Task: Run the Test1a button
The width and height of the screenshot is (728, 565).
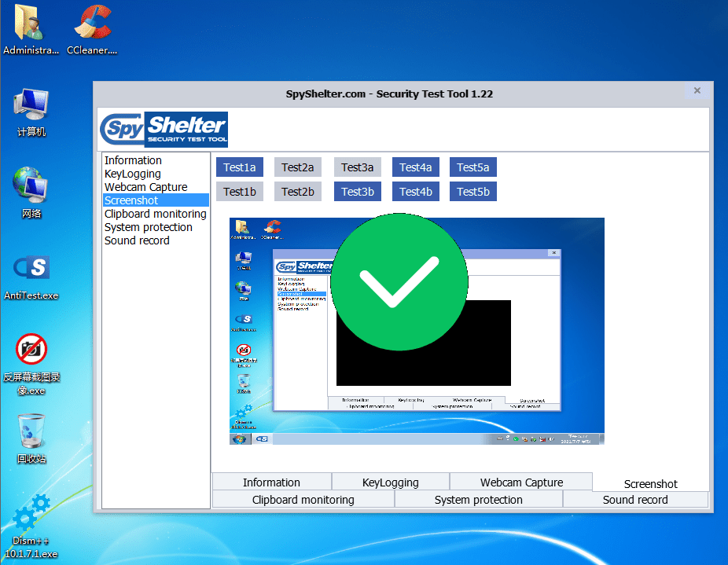Action: point(240,167)
